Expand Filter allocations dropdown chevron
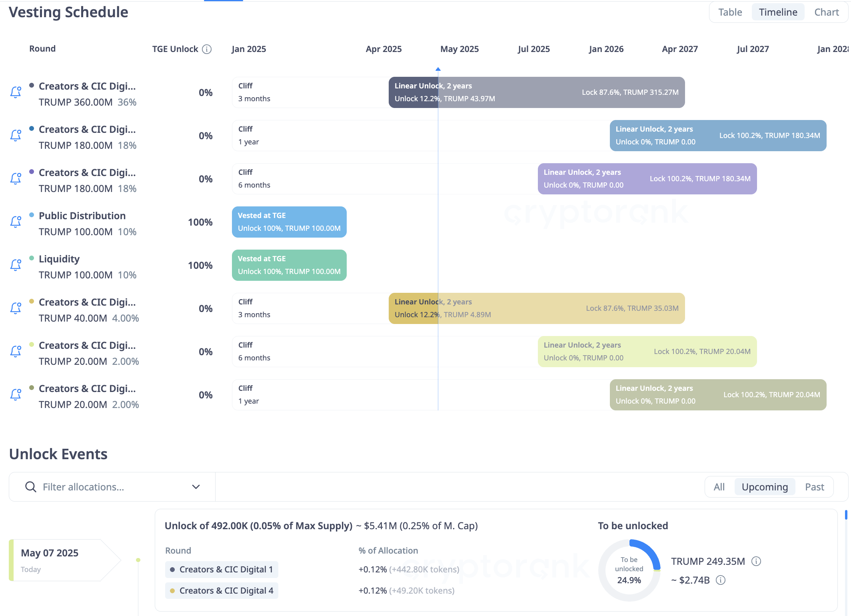The image size is (851, 616). click(x=196, y=487)
